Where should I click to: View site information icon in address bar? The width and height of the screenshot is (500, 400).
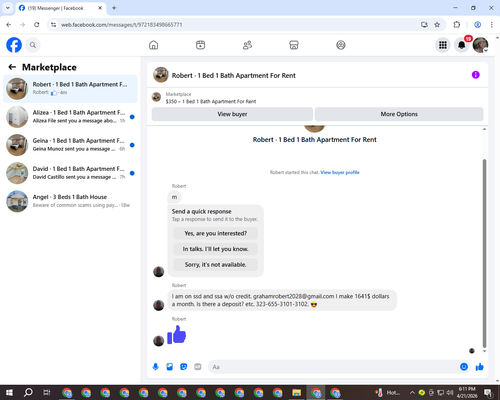(53, 25)
